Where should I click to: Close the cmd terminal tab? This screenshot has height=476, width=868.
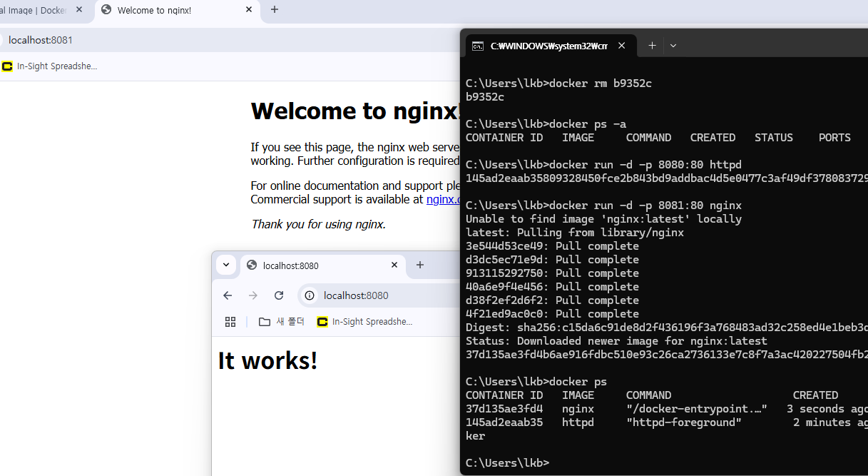[622, 46]
